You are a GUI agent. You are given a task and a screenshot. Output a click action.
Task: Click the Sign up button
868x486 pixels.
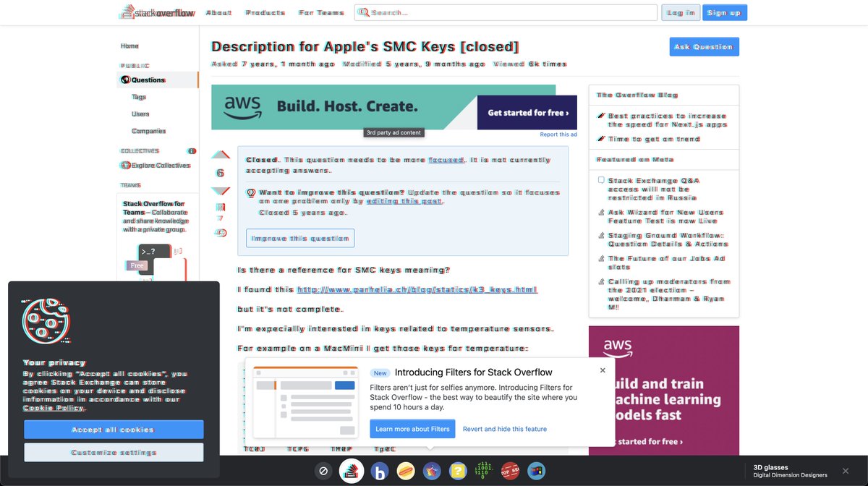(725, 13)
